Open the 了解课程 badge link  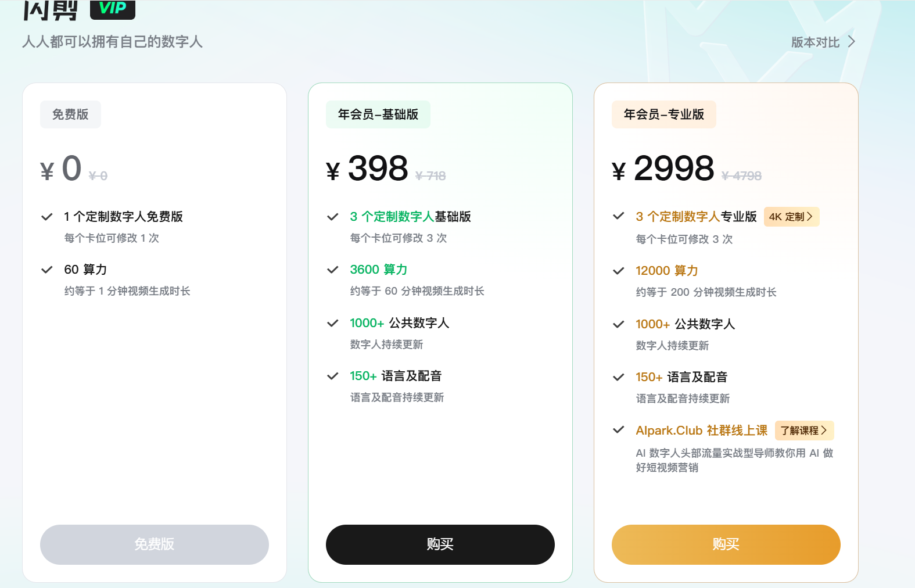(804, 431)
